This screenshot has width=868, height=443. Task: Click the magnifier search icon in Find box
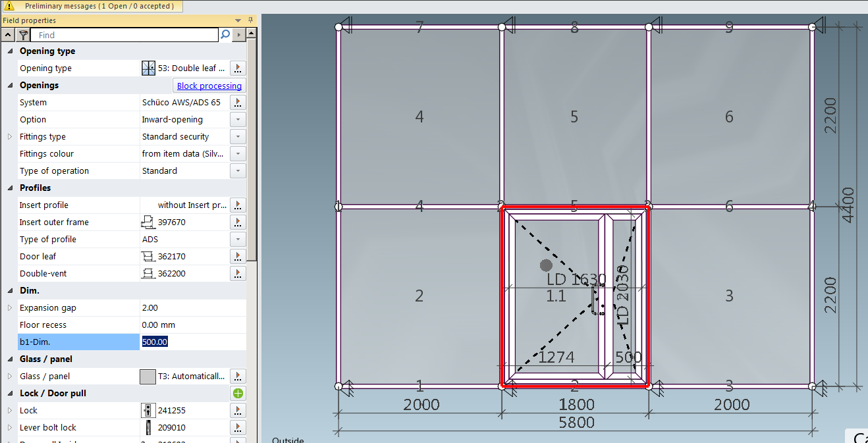225,35
